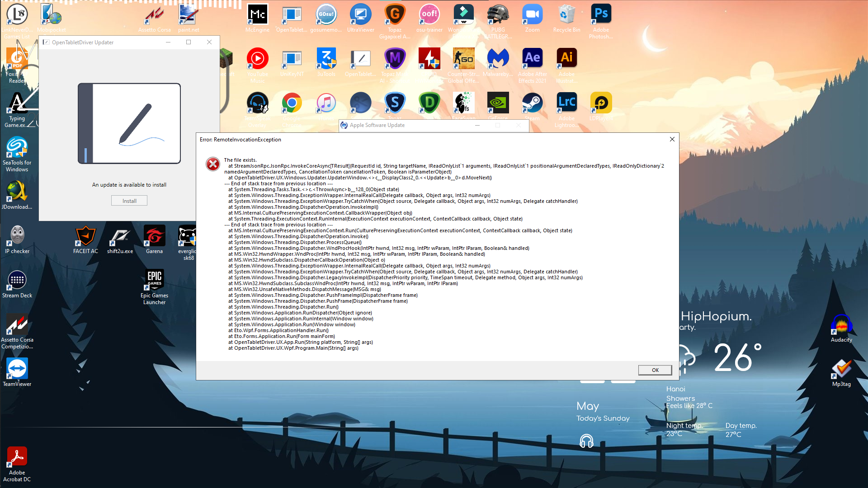
Task: Open Adobe Lightroom
Action: click(x=566, y=103)
